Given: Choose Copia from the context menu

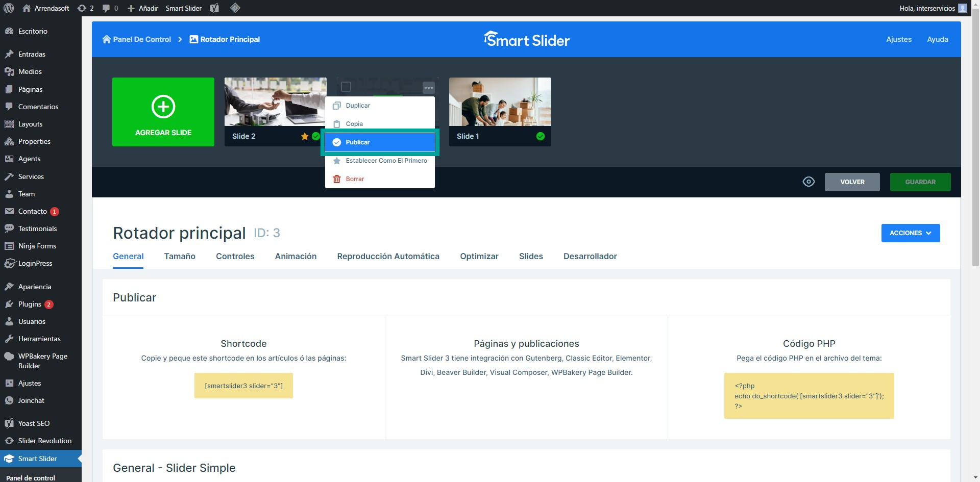Looking at the screenshot, I should click(x=380, y=124).
